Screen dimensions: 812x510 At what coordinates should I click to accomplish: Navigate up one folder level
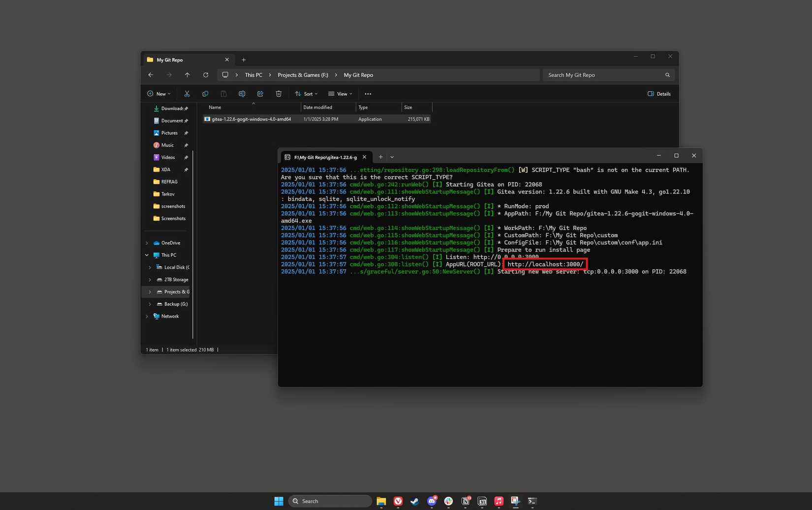point(187,75)
